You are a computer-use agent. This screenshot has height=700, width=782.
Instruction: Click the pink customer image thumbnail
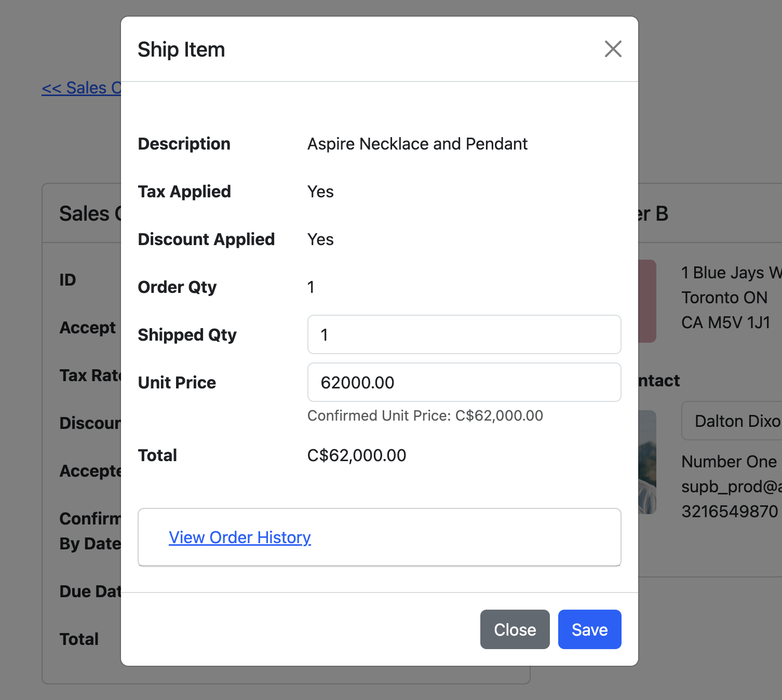[648, 301]
